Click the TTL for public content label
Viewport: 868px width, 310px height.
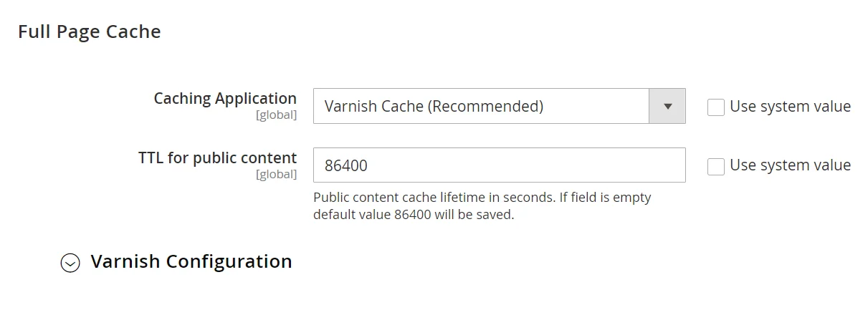[x=217, y=158]
